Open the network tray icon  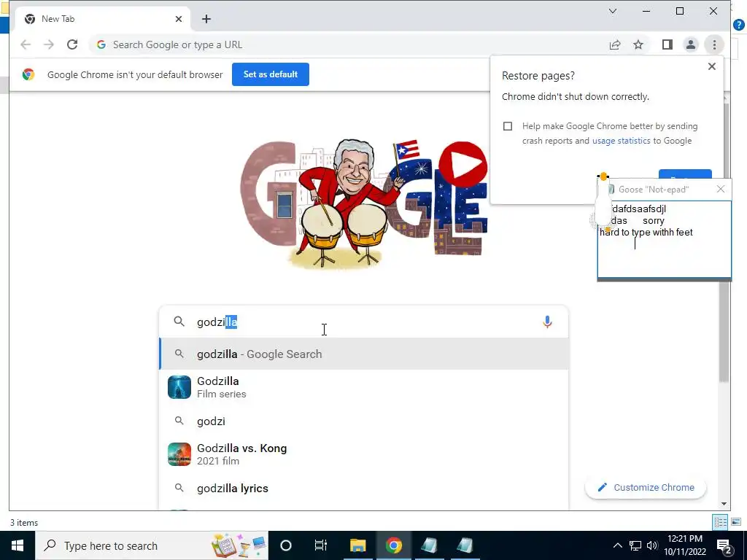[635, 545]
